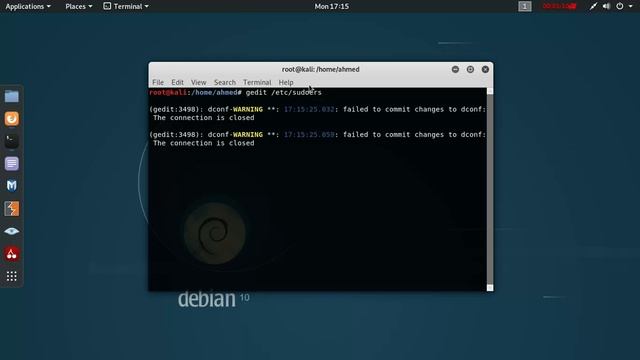Viewport: 640px width, 360px height.
Task: Launch Burp Suite from the dock
Action: (11, 209)
